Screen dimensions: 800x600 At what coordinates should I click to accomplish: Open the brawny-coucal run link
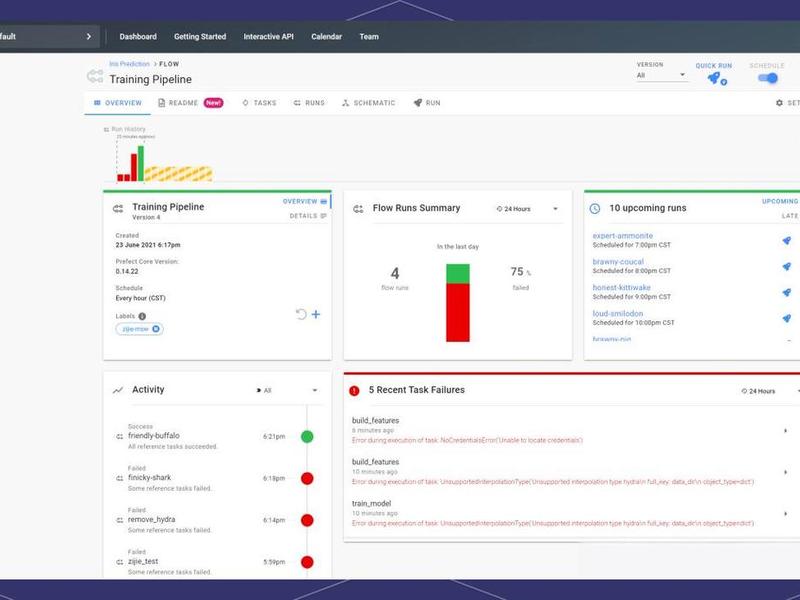coord(618,262)
